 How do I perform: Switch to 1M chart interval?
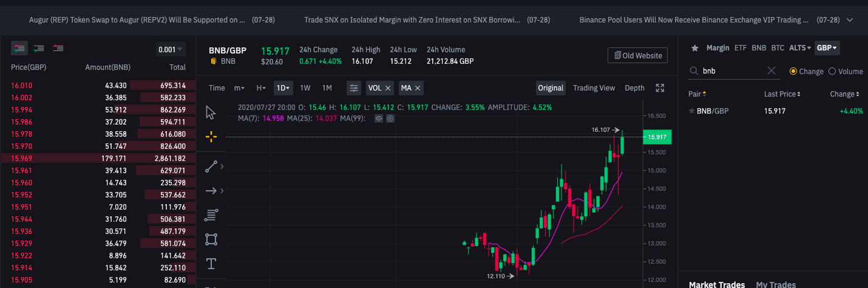327,88
